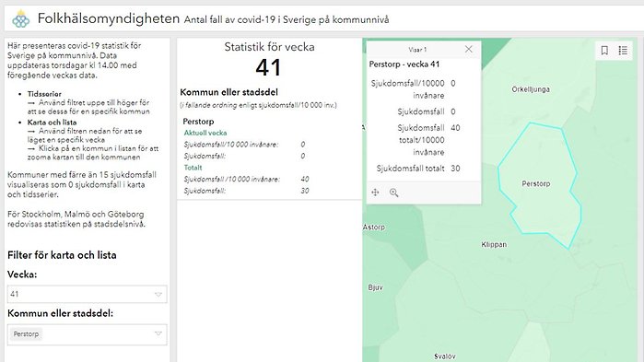644x362 pixels.
Task: Click the Vecka field showing 41
Action: (x=88, y=294)
